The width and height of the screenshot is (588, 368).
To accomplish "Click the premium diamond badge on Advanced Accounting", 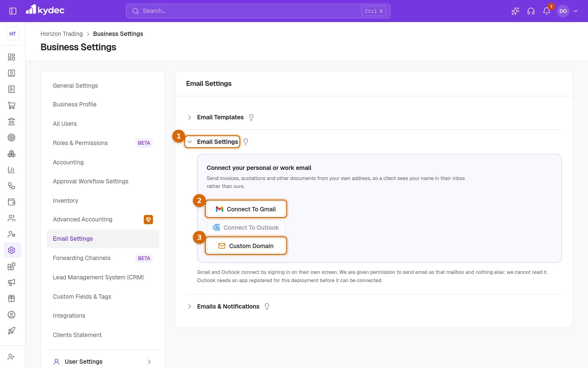I will click(148, 220).
